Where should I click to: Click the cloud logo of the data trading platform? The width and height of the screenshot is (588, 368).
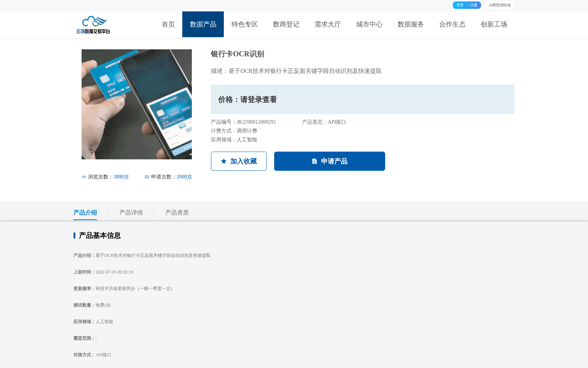tap(93, 25)
